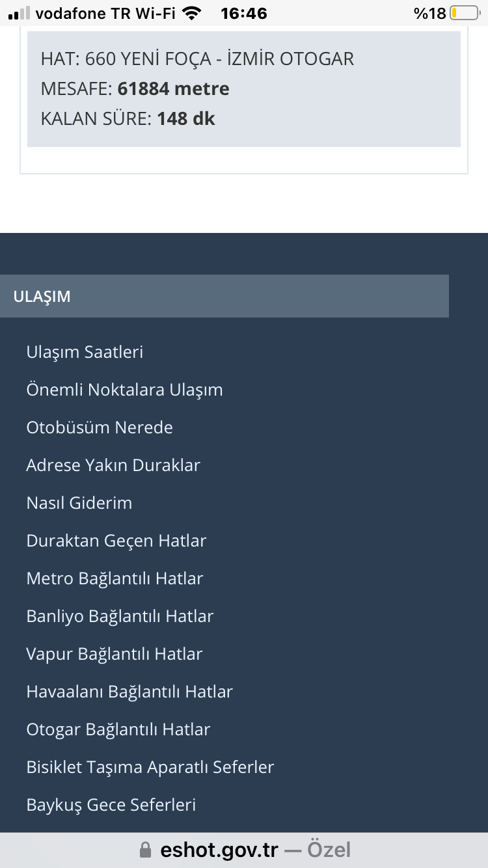Screen dimensions: 488x868
Task: Tap the lock icon beside eshot.gov.tr
Action: (x=146, y=850)
